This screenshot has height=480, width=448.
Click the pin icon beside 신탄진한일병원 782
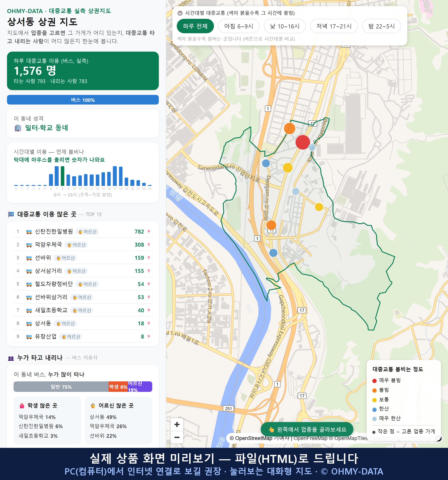(149, 232)
